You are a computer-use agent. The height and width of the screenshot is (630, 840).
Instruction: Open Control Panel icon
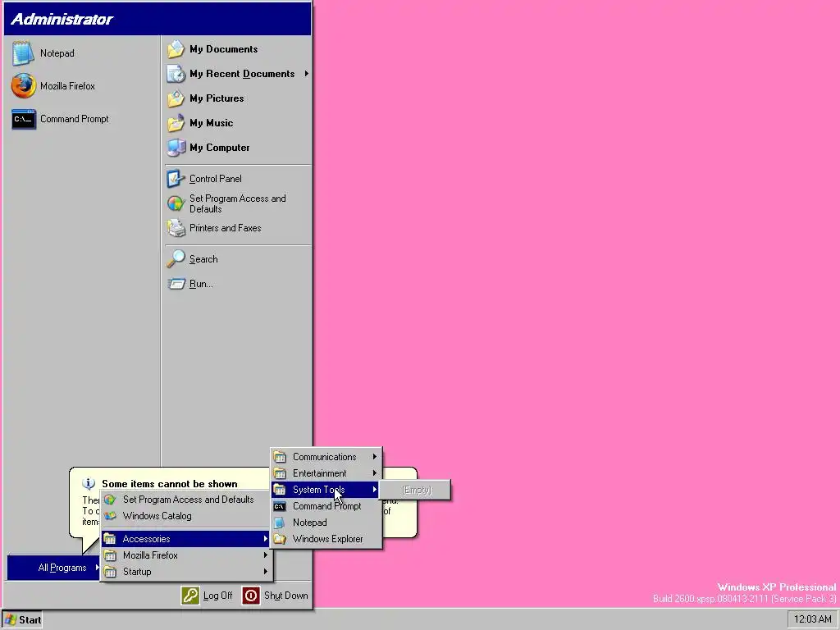[x=176, y=179]
